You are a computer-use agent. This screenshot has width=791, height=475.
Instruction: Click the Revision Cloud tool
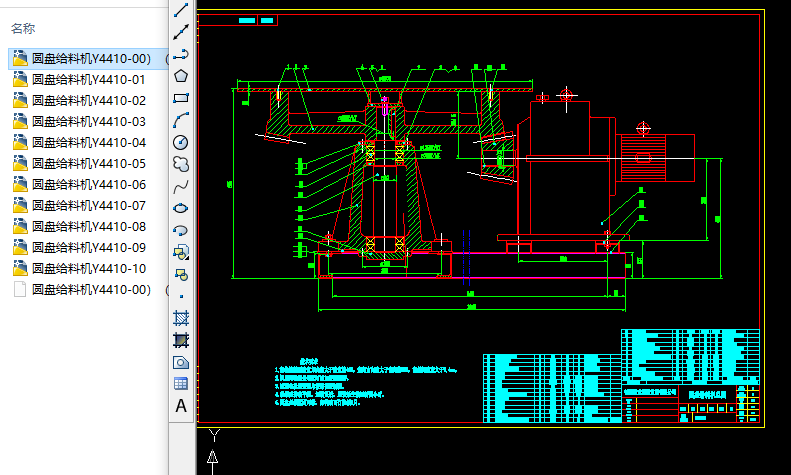[181, 164]
